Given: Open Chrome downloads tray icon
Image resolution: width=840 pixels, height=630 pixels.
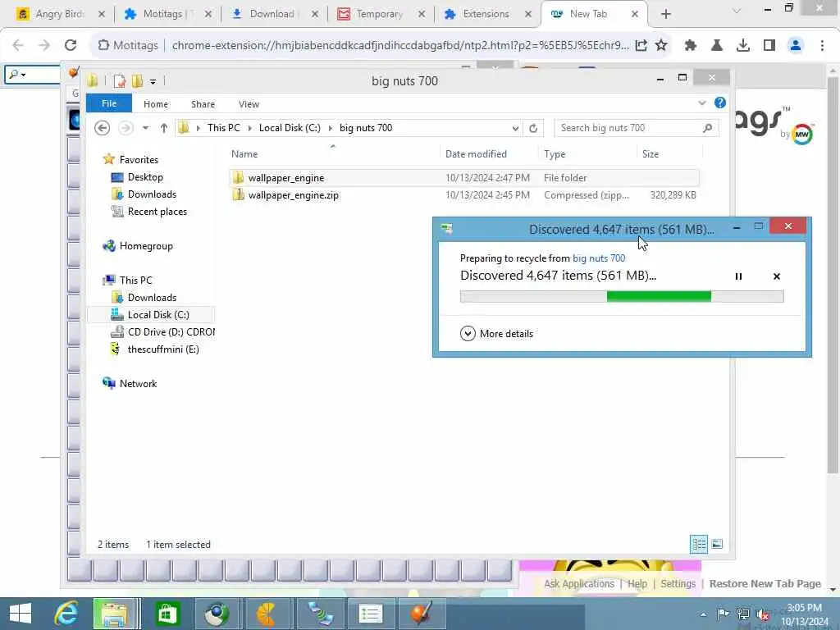Looking at the screenshot, I should tap(742, 46).
